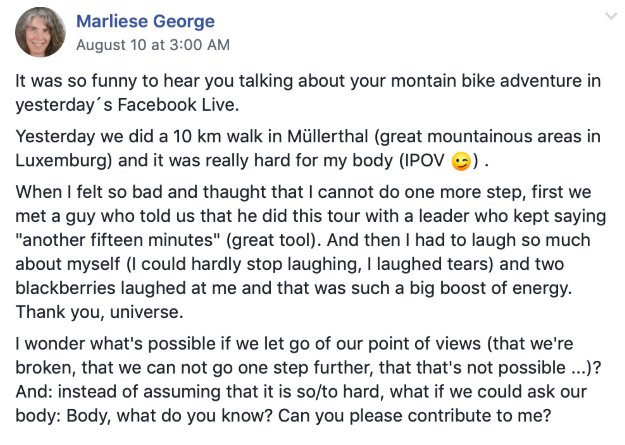
Task: Click the word Müllerthal in the post
Action: click(327, 136)
